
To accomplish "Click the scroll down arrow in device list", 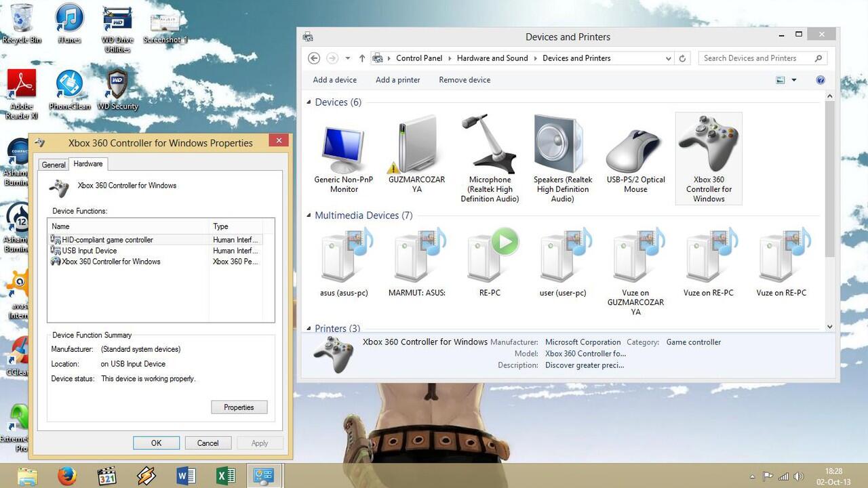I will point(829,327).
